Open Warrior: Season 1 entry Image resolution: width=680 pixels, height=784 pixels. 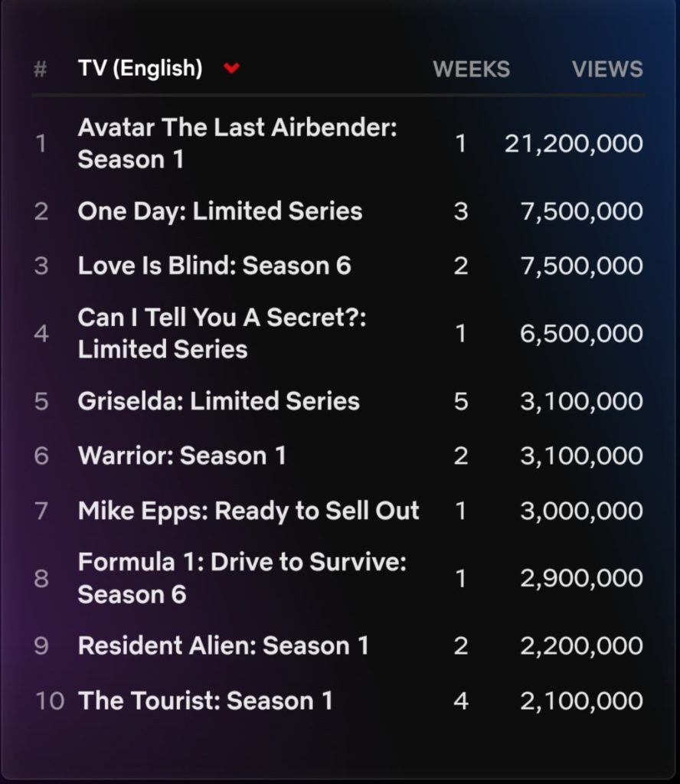pyautogui.click(x=181, y=456)
